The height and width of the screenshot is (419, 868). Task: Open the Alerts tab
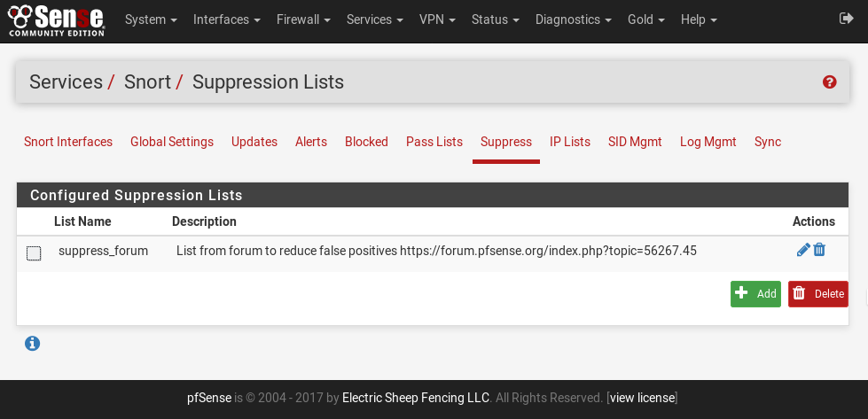tap(311, 142)
